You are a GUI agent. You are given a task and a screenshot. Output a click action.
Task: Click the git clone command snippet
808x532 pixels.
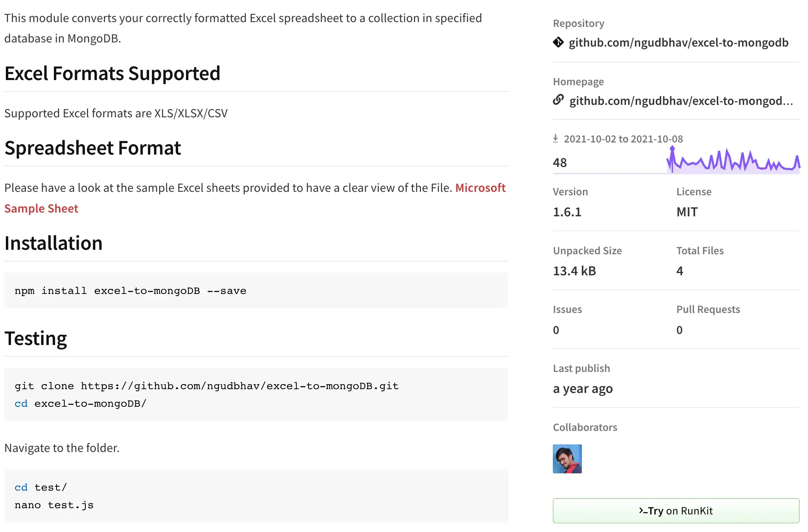tap(206, 385)
